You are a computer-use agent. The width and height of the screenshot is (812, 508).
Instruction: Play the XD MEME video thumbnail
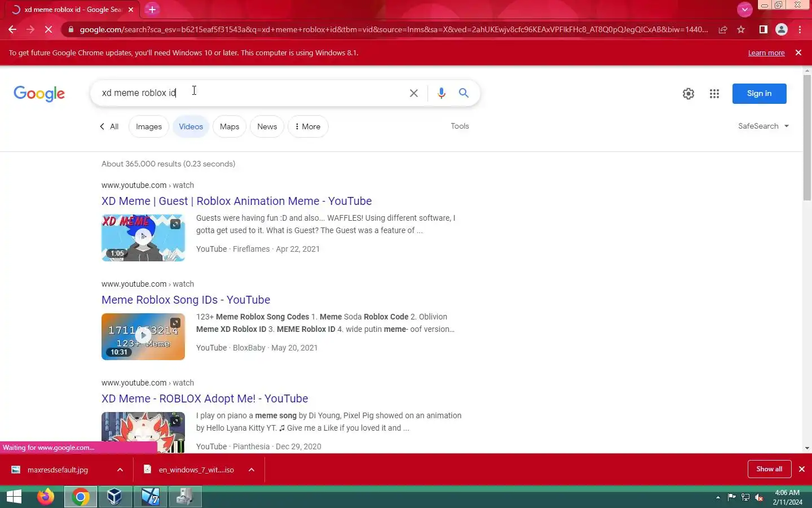pyautogui.click(x=143, y=238)
